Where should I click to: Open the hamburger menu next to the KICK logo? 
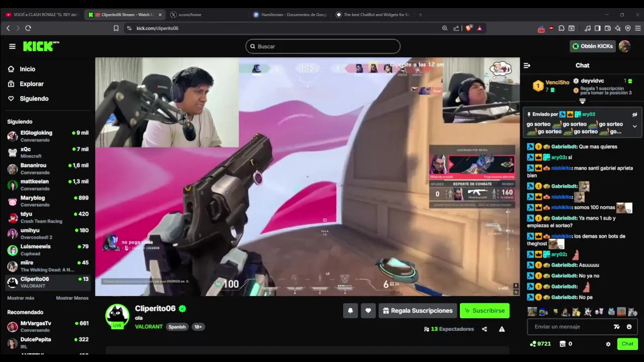click(x=12, y=46)
